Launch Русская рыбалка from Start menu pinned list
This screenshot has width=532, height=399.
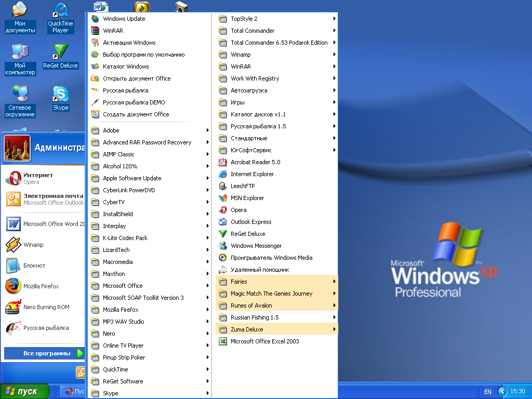tap(44, 328)
